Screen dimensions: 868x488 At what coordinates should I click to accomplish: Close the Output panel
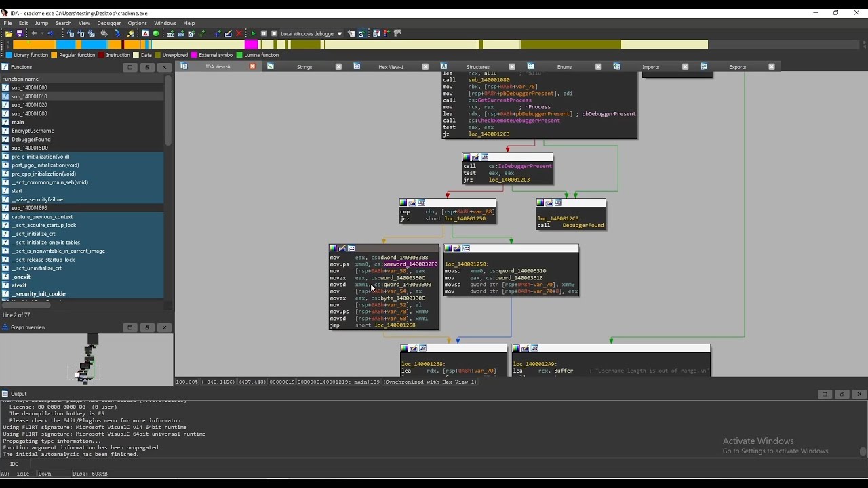click(859, 394)
